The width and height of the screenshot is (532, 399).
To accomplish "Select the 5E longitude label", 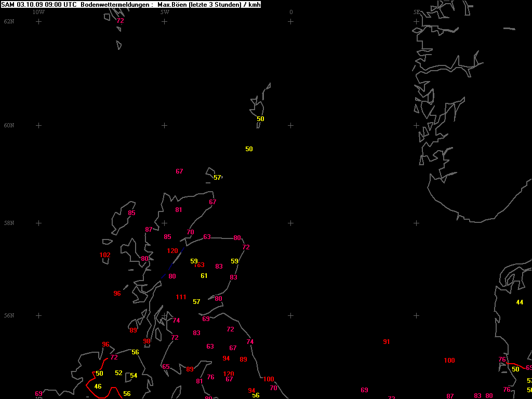I will (416, 12).
